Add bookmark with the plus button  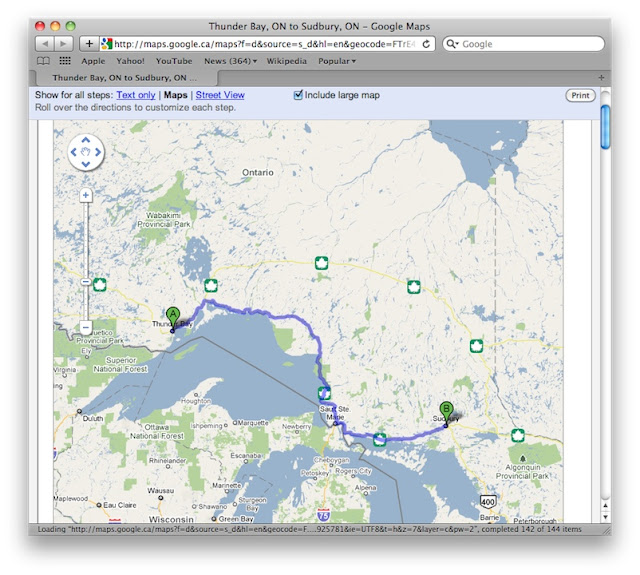click(89, 44)
